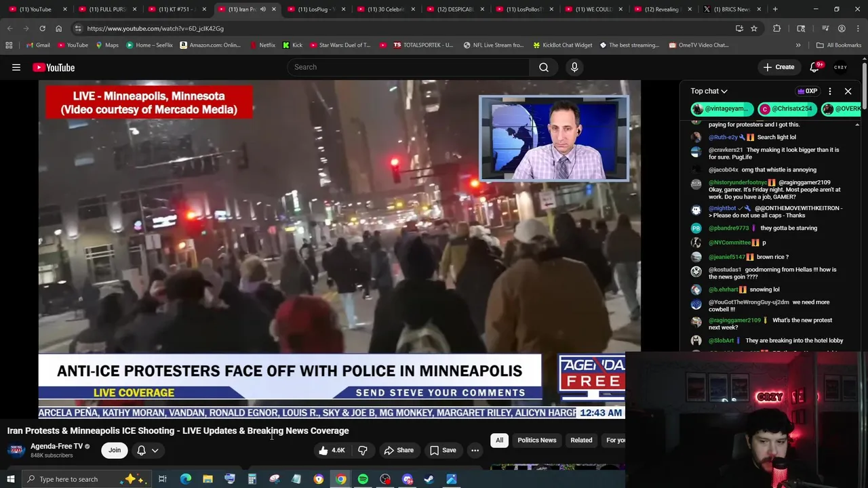Go back in browser history
Image resolution: width=868 pixels, height=488 pixels.
pos(9,28)
